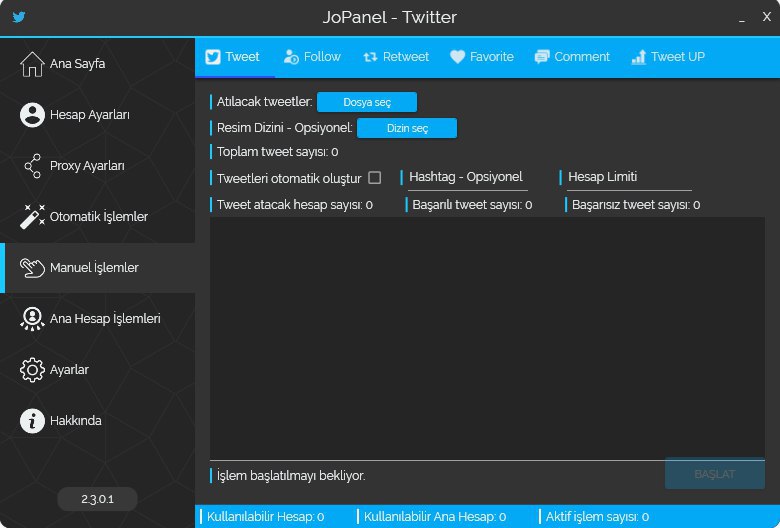Click the follow person icon on Follow tab

coord(291,57)
